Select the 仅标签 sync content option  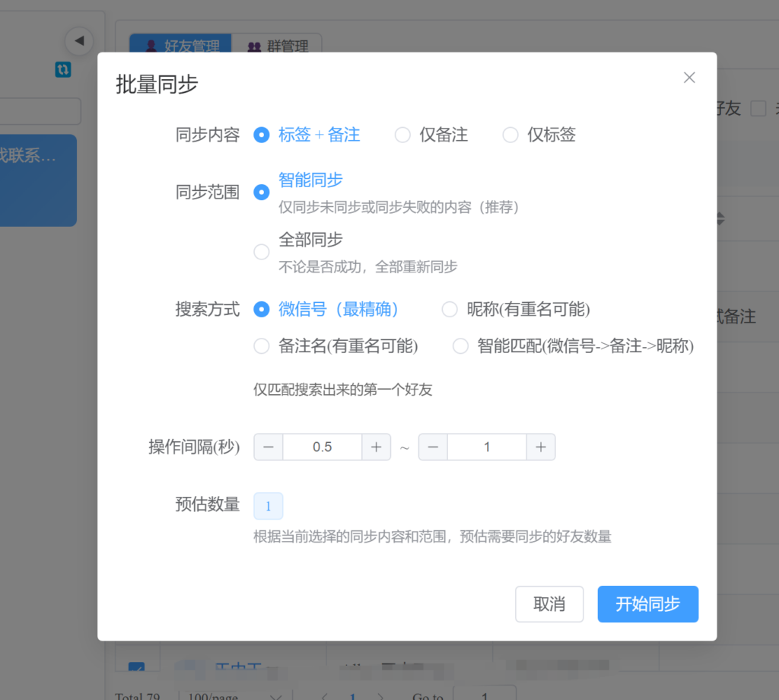[x=510, y=135]
